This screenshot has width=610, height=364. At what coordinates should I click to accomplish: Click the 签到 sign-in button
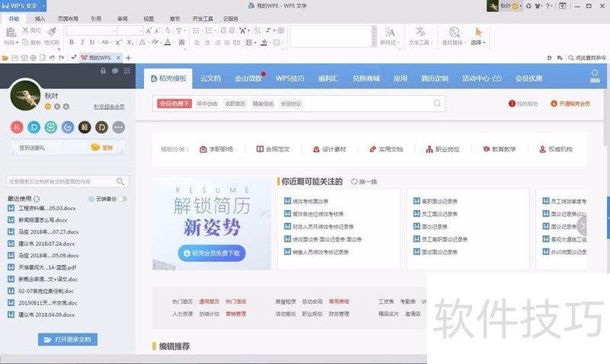(x=102, y=148)
